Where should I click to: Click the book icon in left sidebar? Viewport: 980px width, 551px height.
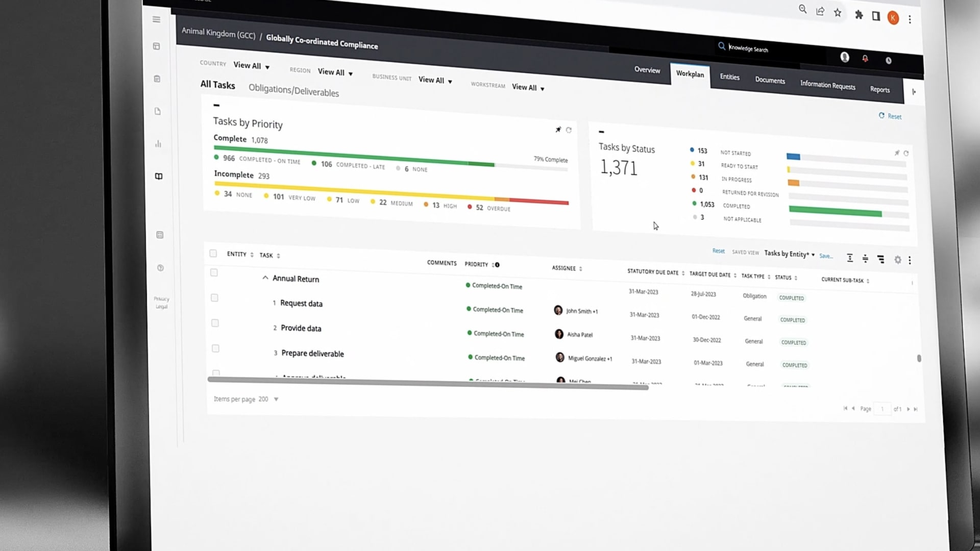click(x=159, y=177)
